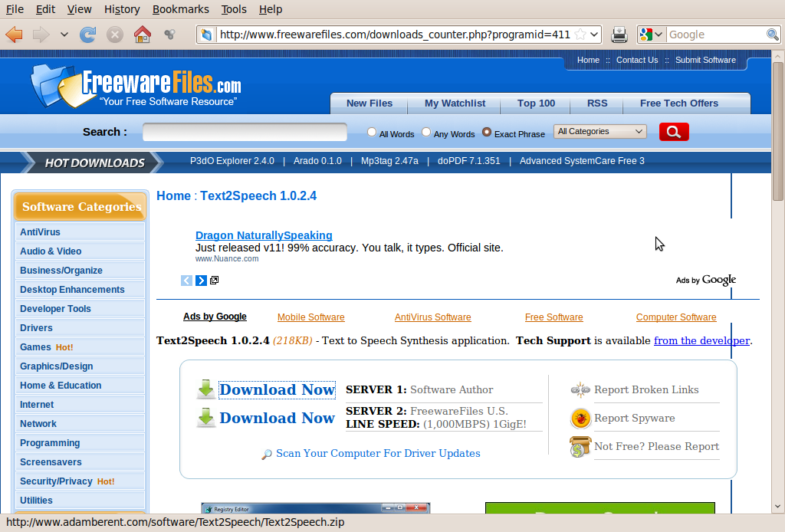Print the page using printer icon
This screenshot has width=785, height=532.
619,34
